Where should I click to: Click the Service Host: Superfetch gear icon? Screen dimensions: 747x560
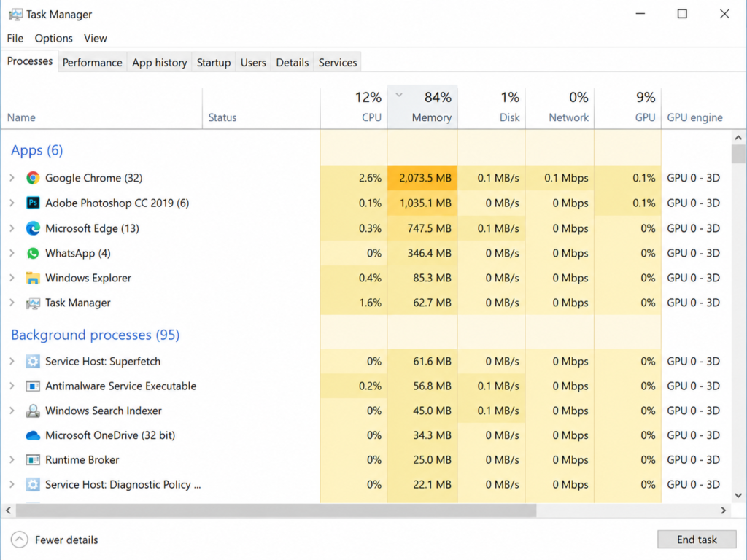pos(33,362)
